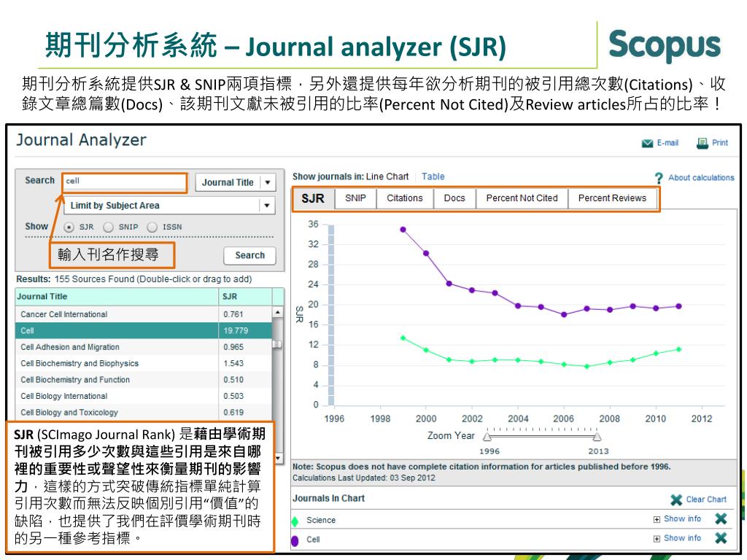Viewport: 747px width, 560px height.
Task: Click the Line Chart view label
Action: pos(387,176)
